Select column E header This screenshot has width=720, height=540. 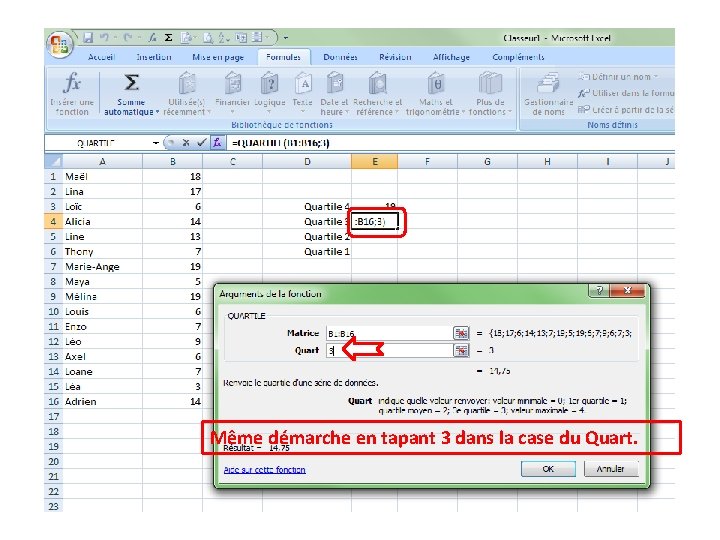point(375,162)
